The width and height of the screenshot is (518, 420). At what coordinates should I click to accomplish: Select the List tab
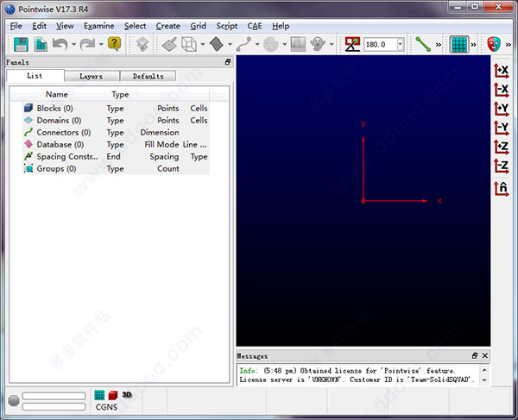click(x=35, y=76)
